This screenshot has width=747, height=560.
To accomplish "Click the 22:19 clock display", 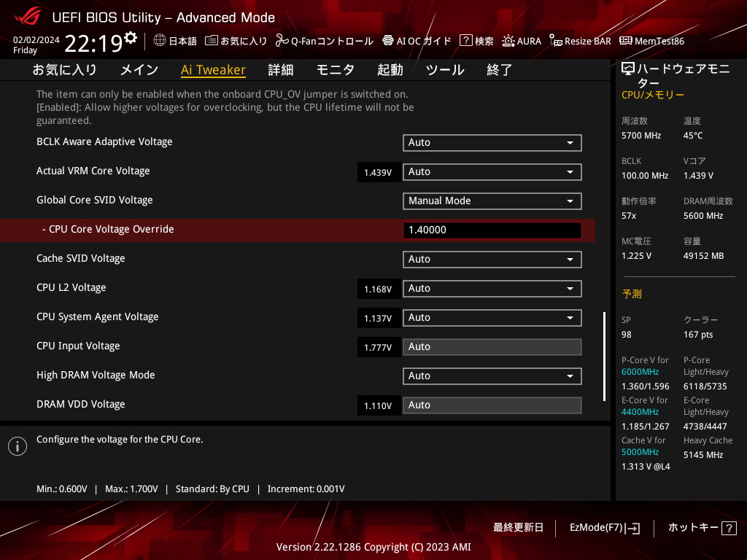I will click(94, 44).
